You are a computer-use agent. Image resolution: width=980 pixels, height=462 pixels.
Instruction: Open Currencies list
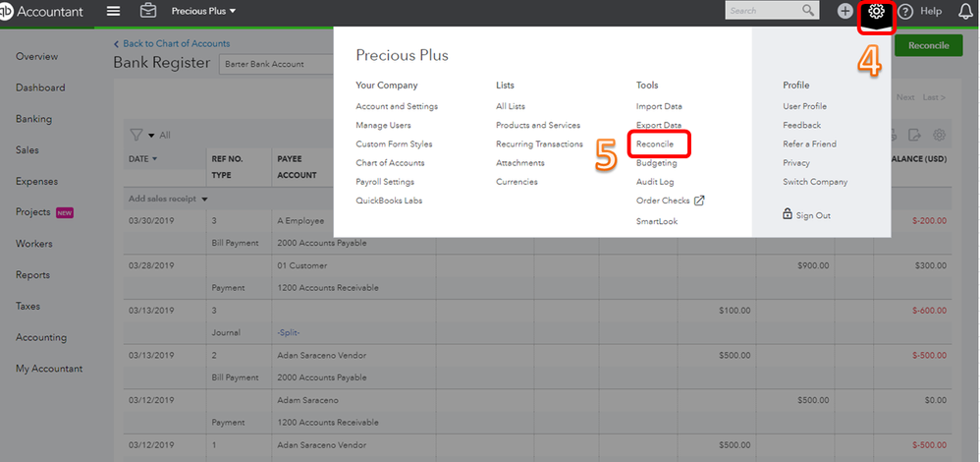pos(517,182)
